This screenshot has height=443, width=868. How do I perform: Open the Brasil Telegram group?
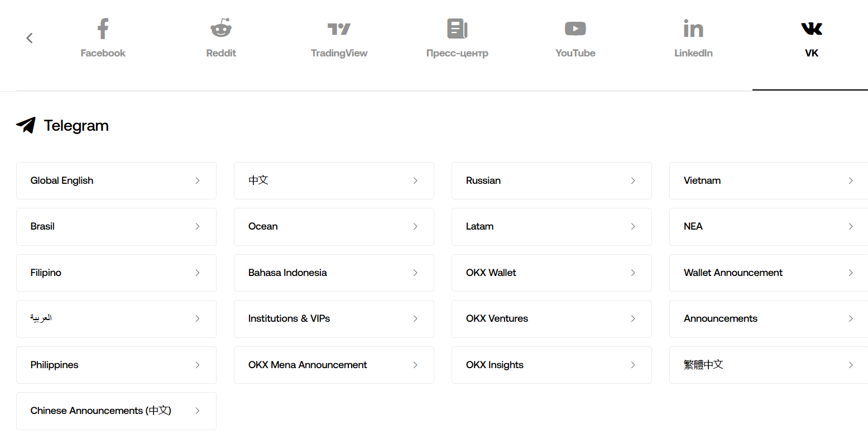(x=116, y=226)
